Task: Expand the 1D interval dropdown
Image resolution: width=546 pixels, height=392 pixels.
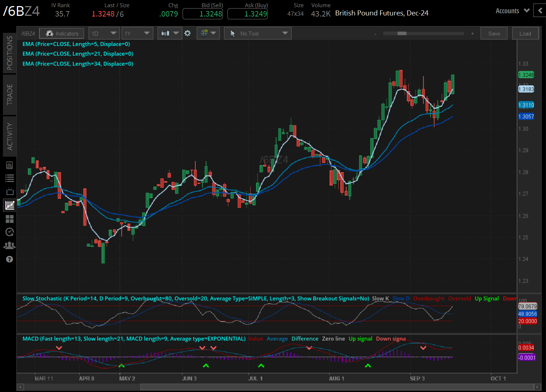Action: (x=104, y=33)
